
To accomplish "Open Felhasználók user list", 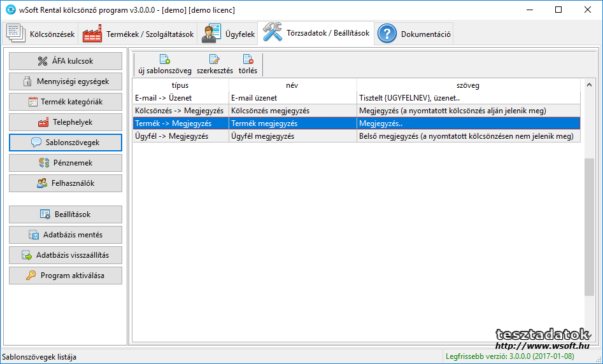I will click(x=66, y=183).
